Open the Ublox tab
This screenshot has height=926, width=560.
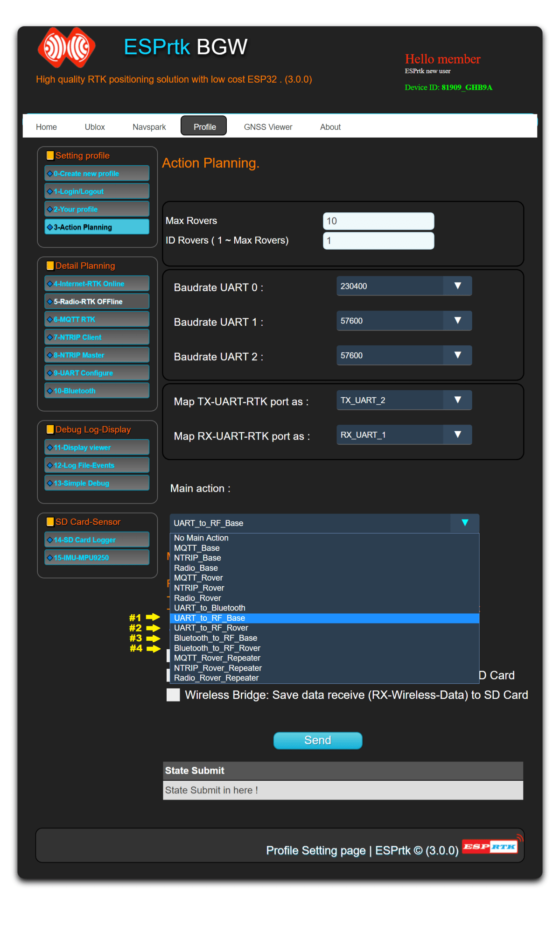(x=95, y=127)
